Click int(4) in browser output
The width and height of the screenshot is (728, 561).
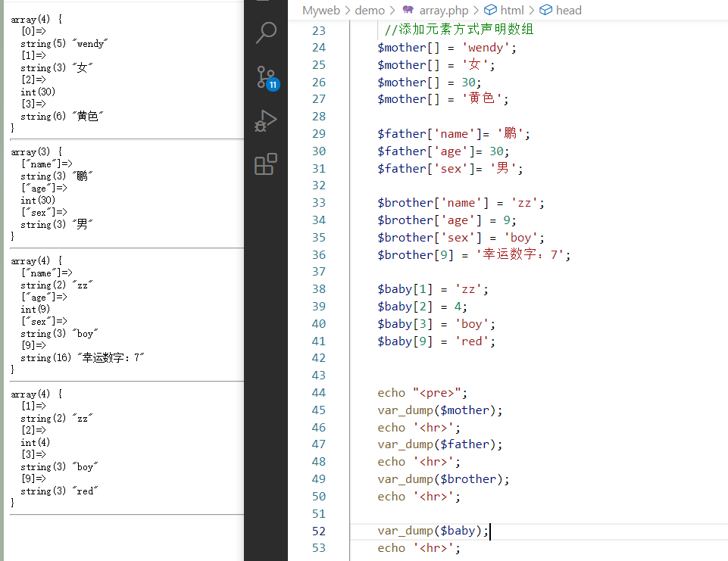point(36,442)
